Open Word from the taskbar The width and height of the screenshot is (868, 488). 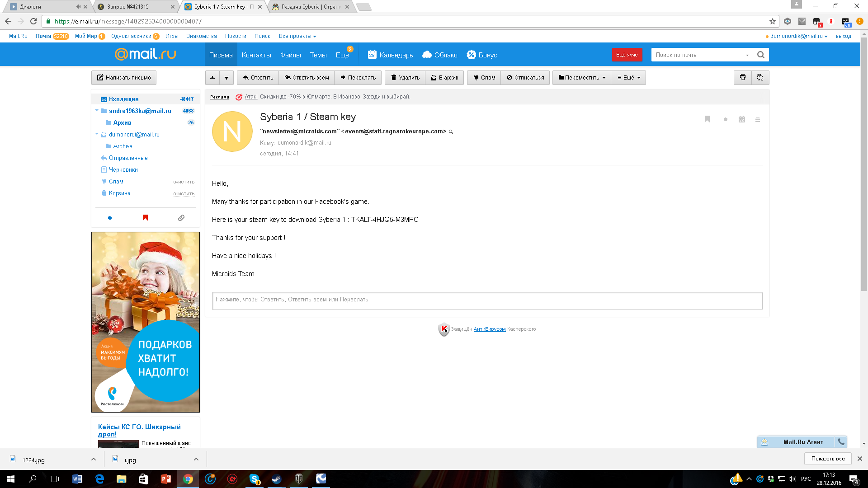click(77, 479)
